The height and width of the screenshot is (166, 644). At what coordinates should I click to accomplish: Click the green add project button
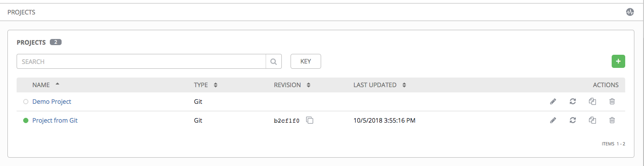(618, 61)
